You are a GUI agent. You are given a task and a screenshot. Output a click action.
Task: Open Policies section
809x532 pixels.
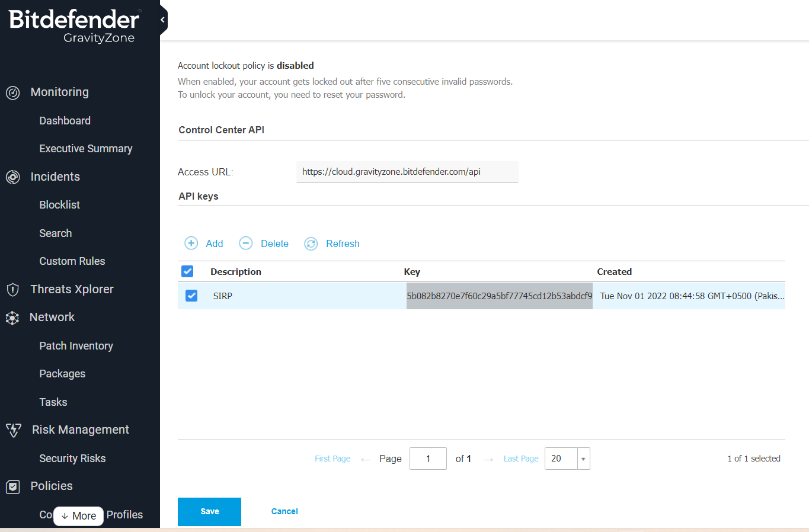pos(52,486)
